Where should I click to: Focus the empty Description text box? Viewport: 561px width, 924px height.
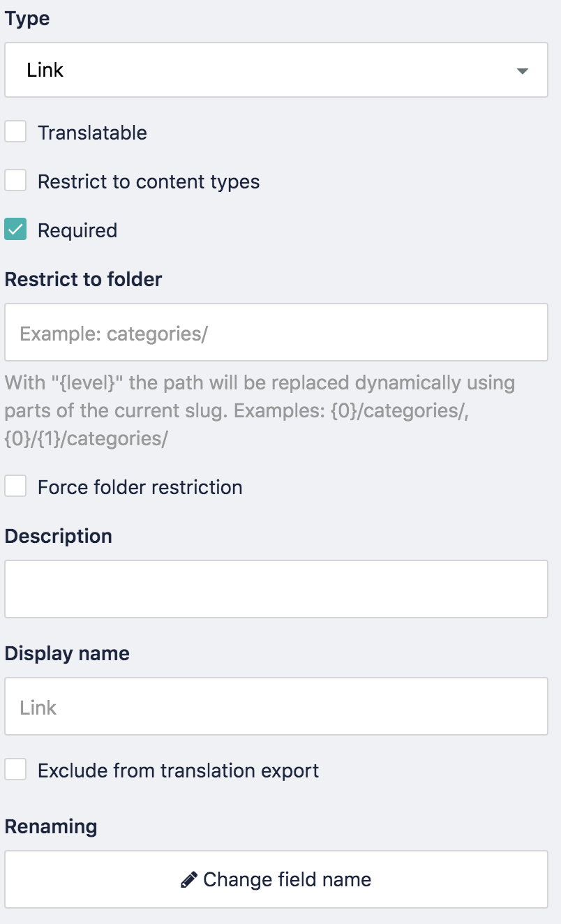point(276,588)
